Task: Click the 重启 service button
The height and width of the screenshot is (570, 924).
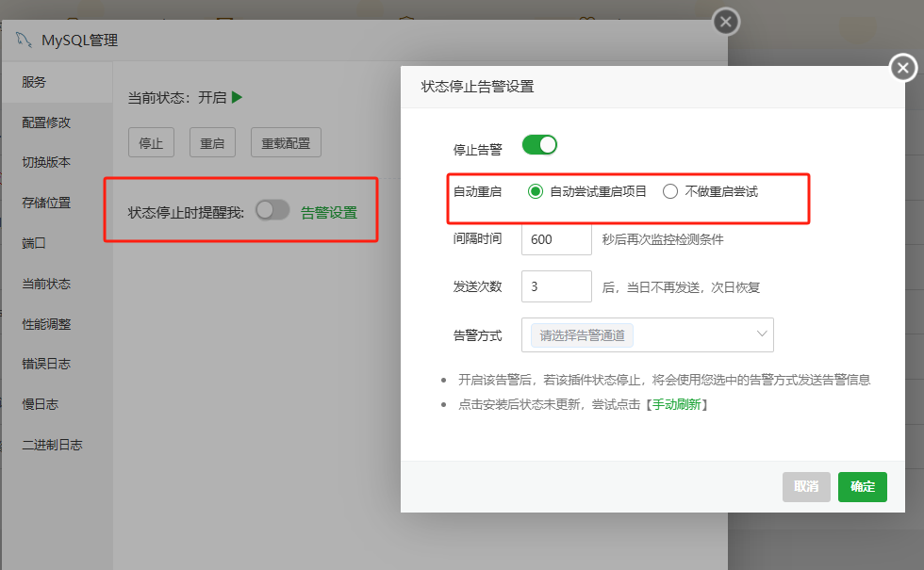Action: pyautogui.click(x=212, y=142)
